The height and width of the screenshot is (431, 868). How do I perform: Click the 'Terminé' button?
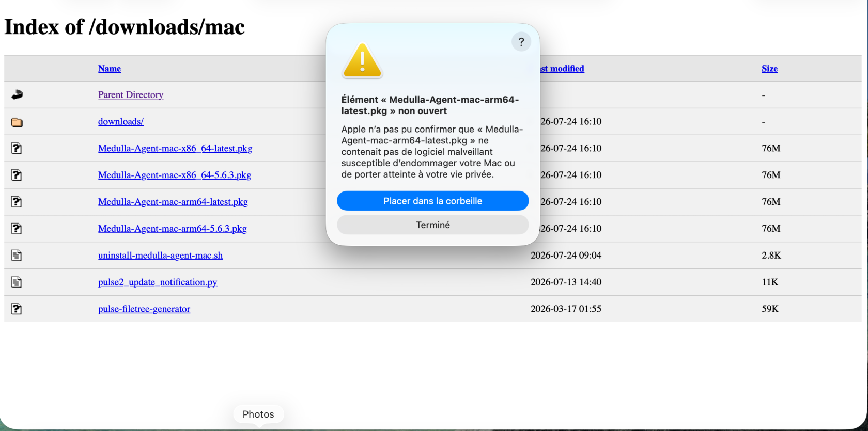click(433, 225)
